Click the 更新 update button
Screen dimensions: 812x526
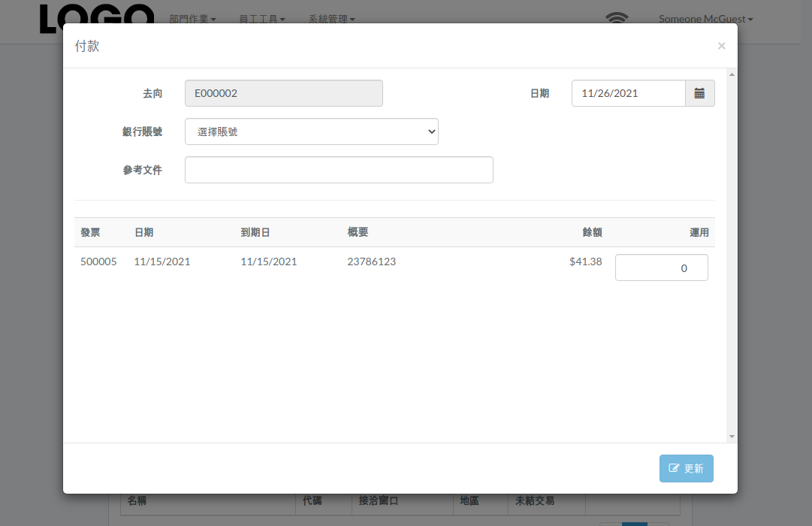(686, 468)
